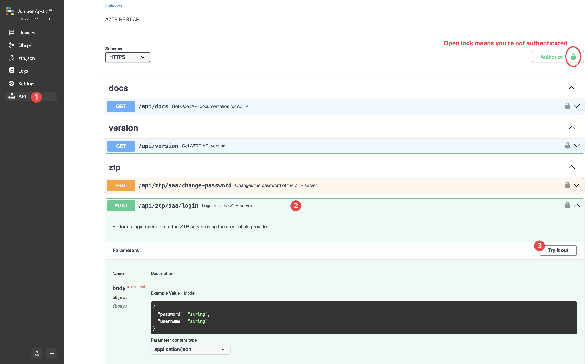Collapse the sidebar using the arrow icon
The image size is (588, 364).
click(x=51, y=353)
